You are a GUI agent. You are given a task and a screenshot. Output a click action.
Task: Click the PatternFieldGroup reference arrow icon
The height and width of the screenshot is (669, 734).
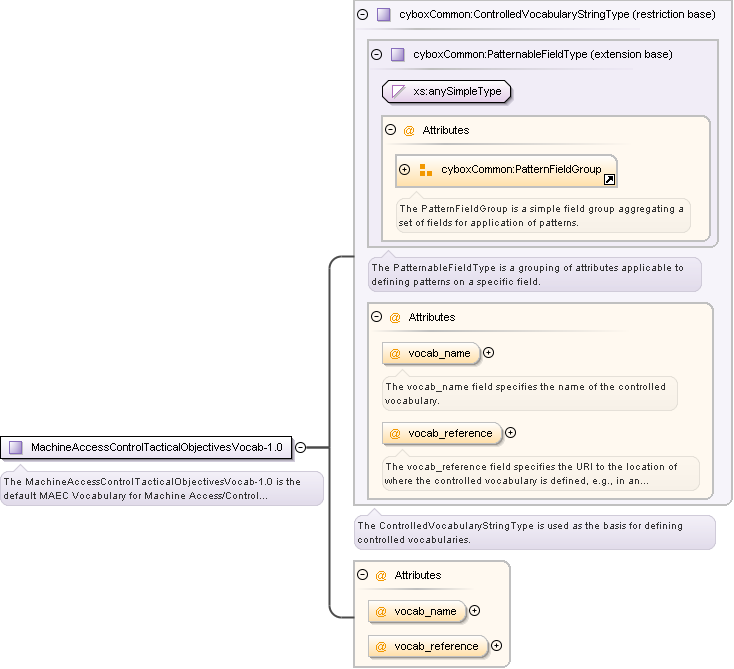609,179
